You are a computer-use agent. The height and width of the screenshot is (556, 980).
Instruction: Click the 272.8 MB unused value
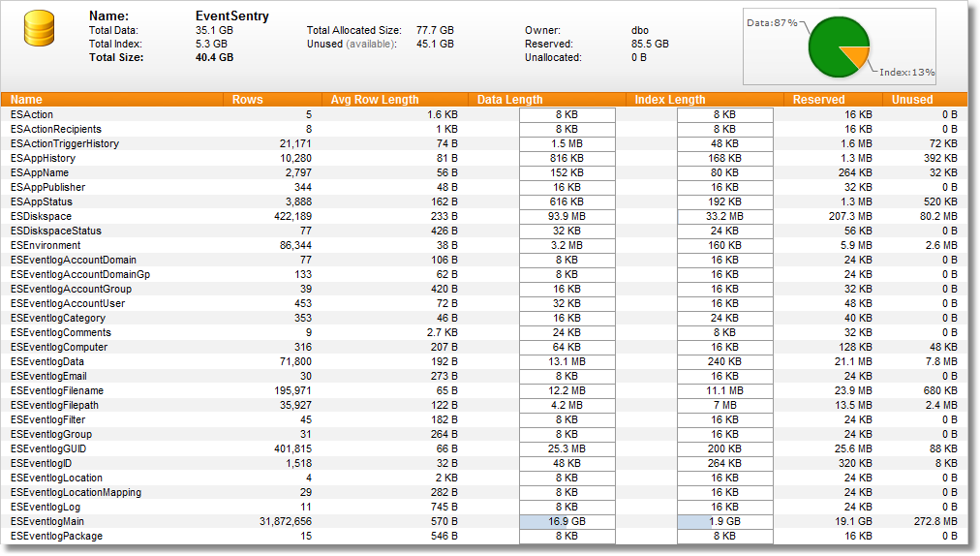pos(935,521)
